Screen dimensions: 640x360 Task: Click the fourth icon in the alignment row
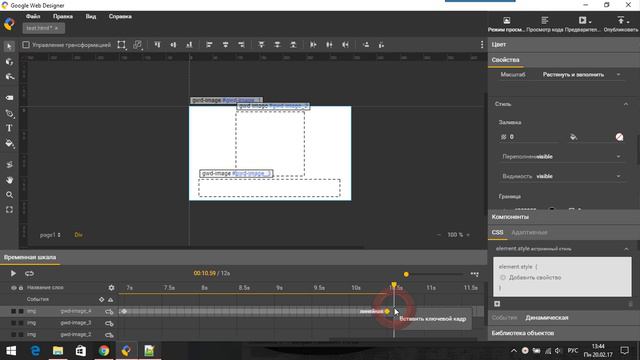[x=209, y=44]
